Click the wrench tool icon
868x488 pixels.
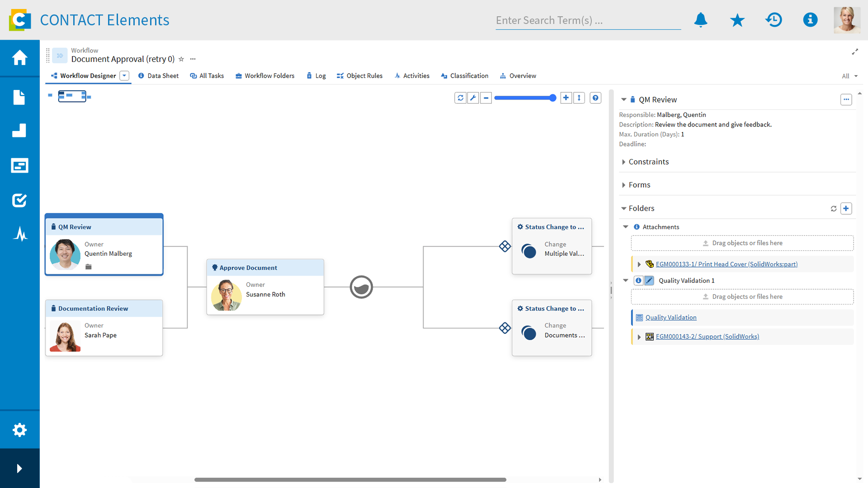473,98
